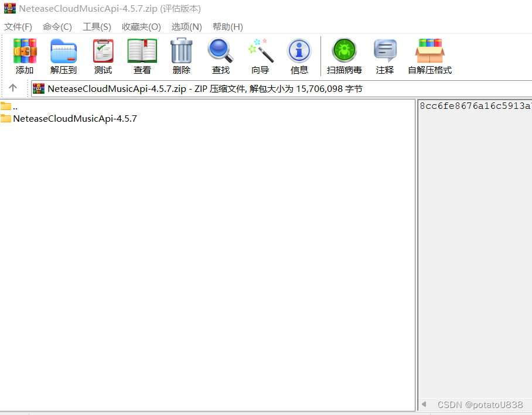Click the archive icon in the address bar

(39, 88)
